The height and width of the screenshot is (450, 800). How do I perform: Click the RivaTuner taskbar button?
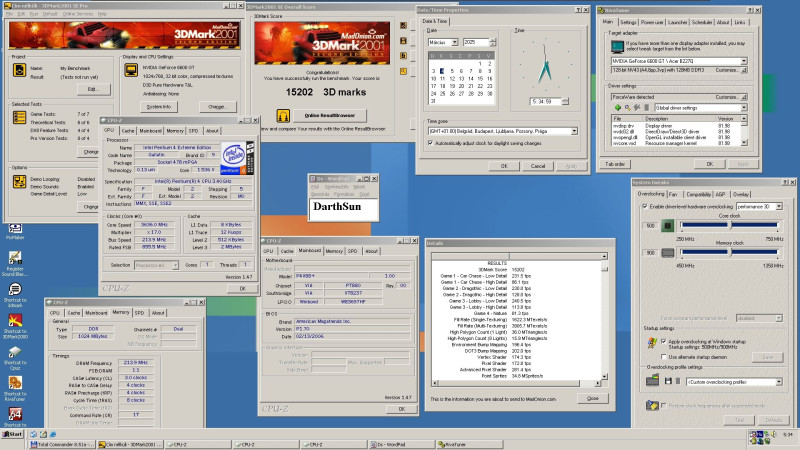tap(468, 444)
